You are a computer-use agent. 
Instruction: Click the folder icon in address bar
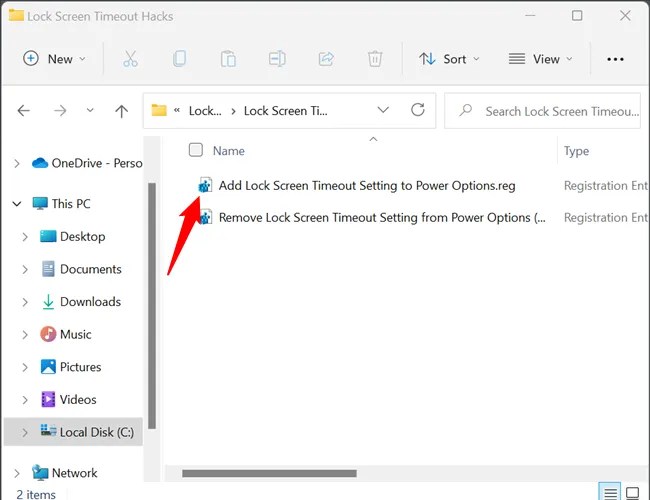(159, 110)
